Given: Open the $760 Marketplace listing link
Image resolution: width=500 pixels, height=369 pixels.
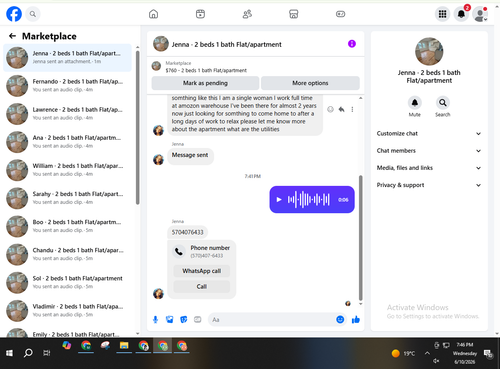Looking at the screenshot, I should [x=206, y=70].
